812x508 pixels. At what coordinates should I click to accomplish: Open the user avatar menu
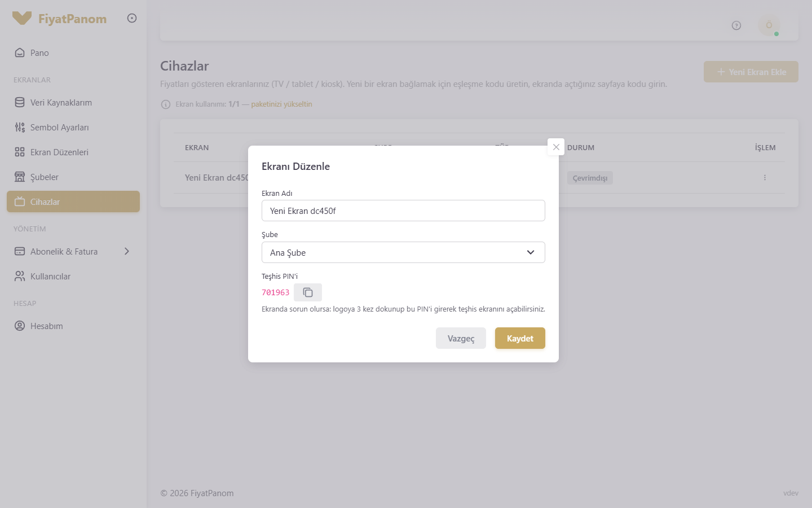pyautogui.click(x=769, y=25)
